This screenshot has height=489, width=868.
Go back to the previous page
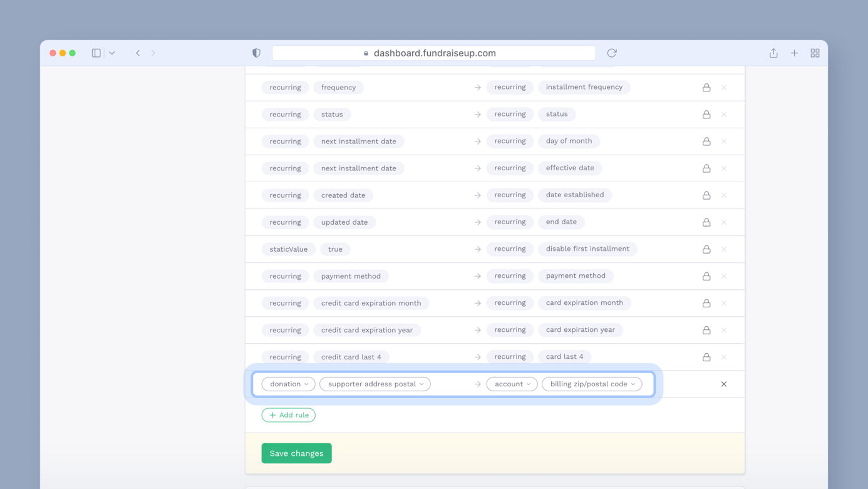click(138, 53)
